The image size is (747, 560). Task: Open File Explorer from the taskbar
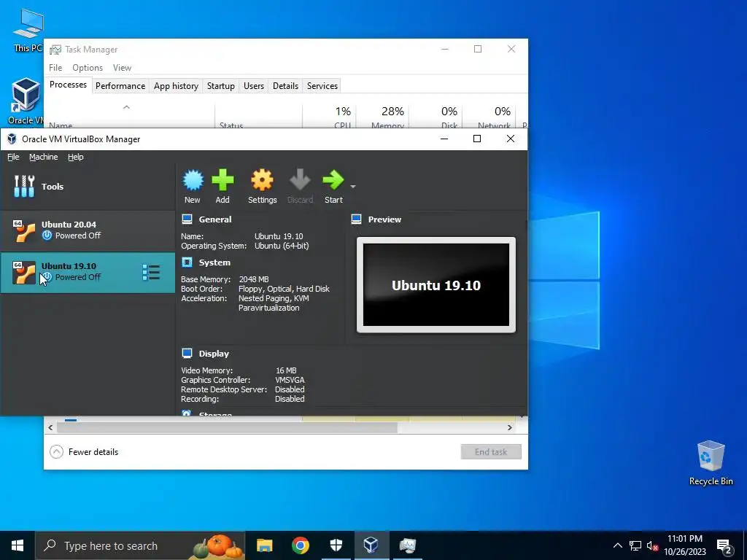coord(264,545)
